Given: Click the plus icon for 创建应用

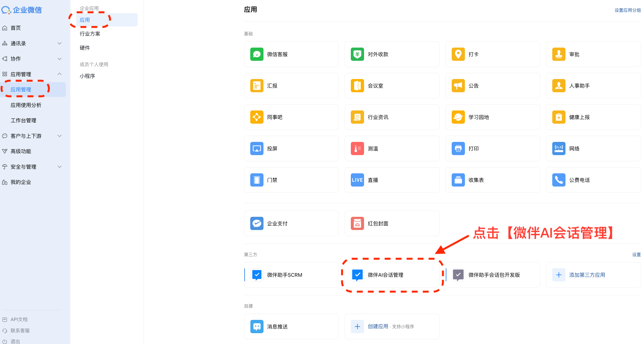Looking at the screenshot, I should pyautogui.click(x=357, y=327).
